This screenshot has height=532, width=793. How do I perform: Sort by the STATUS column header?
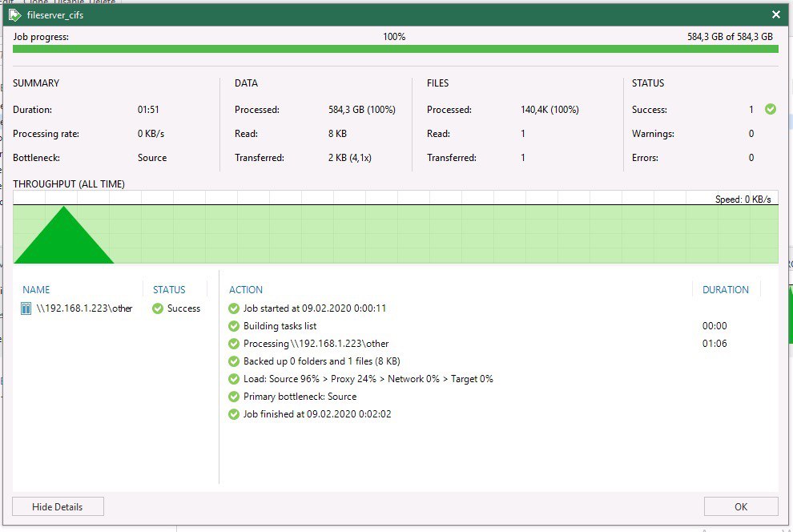[169, 290]
